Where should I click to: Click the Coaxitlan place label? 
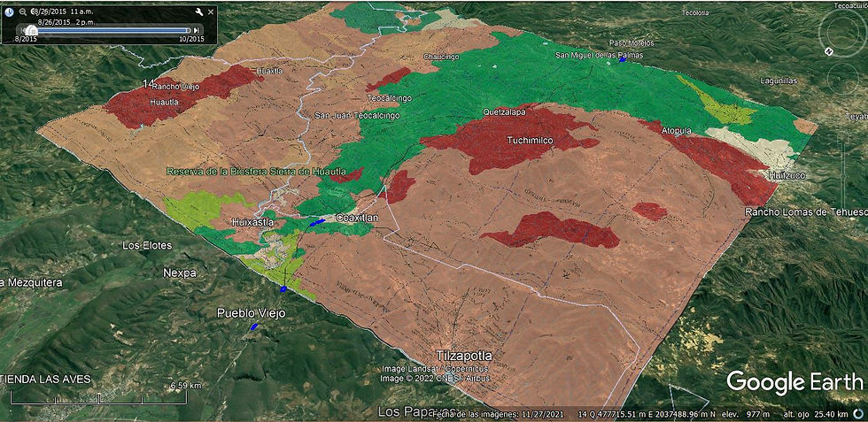point(357,218)
